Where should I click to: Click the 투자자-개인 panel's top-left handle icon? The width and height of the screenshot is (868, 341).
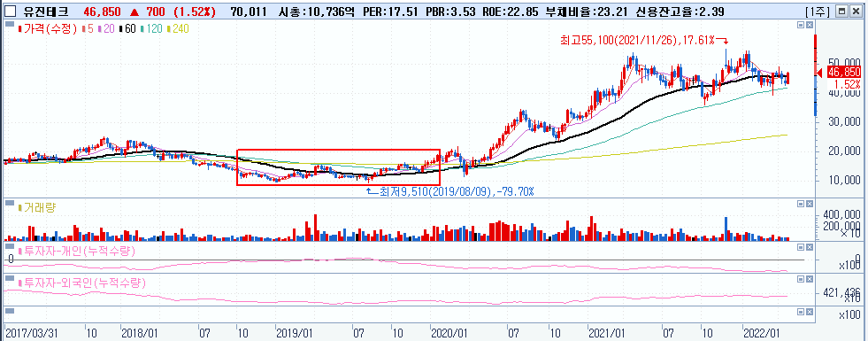click(x=9, y=247)
